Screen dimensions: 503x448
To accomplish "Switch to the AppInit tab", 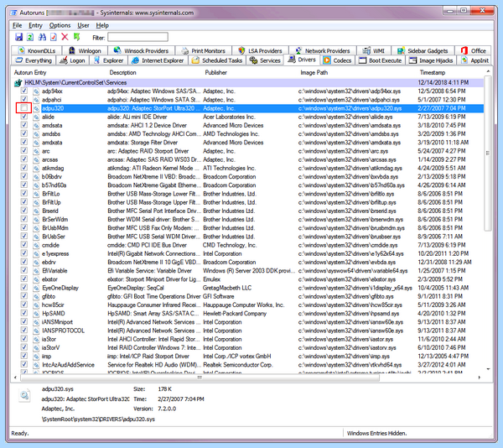I will (x=474, y=60).
